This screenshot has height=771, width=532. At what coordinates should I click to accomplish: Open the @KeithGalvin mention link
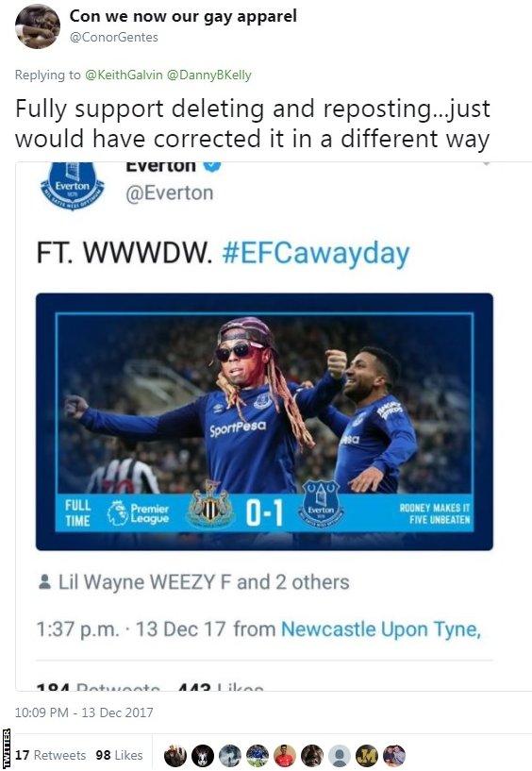tap(124, 75)
